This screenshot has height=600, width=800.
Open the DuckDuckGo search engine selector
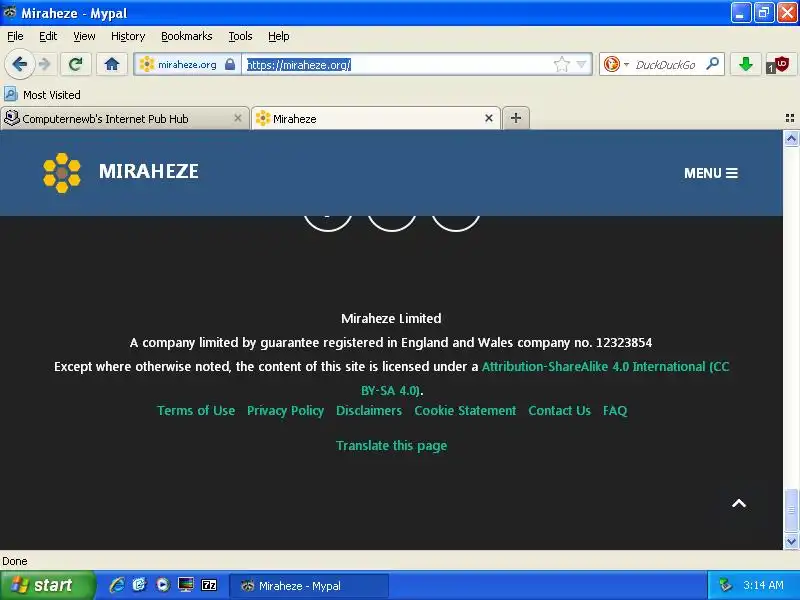point(615,64)
